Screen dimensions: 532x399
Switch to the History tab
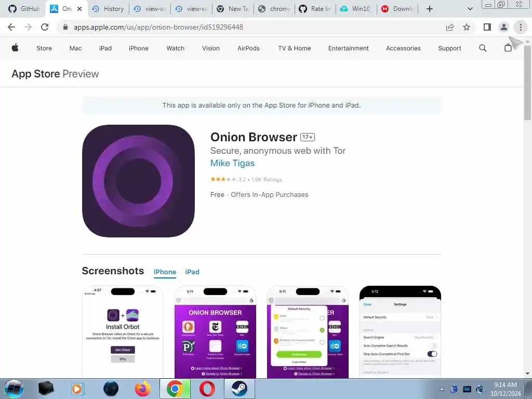point(108,9)
